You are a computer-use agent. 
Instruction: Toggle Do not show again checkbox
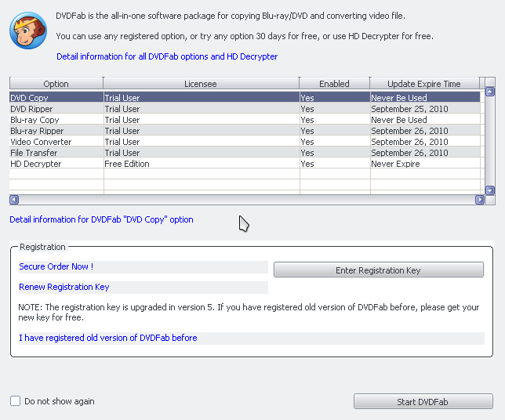point(15,401)
